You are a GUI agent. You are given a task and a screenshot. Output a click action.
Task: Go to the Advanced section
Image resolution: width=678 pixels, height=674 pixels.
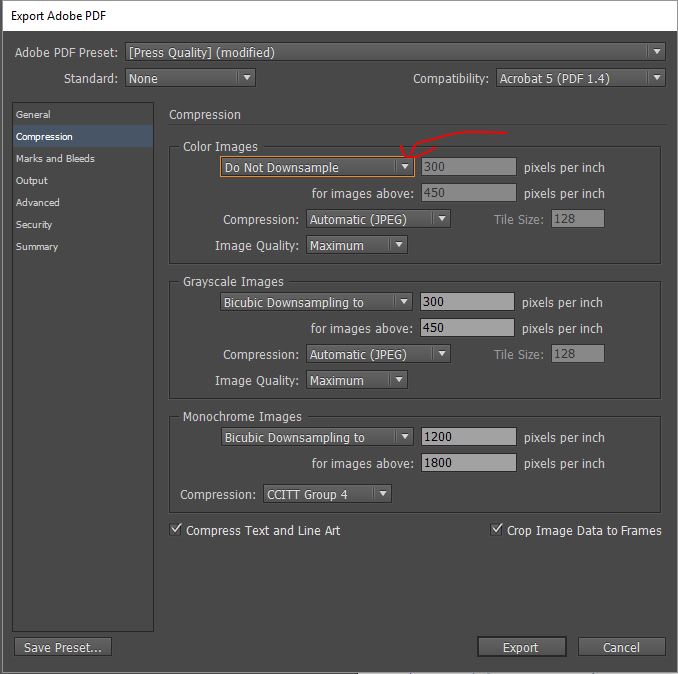38,203
